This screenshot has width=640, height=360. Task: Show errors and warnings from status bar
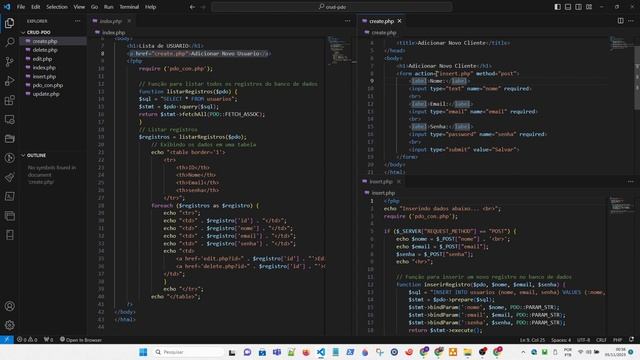point(27,340)
